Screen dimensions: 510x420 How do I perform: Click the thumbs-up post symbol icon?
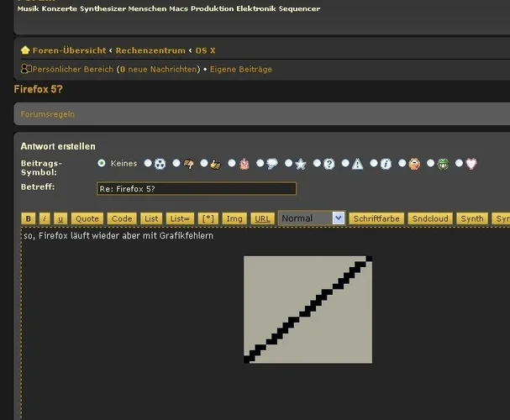click(x=215, y=164)
